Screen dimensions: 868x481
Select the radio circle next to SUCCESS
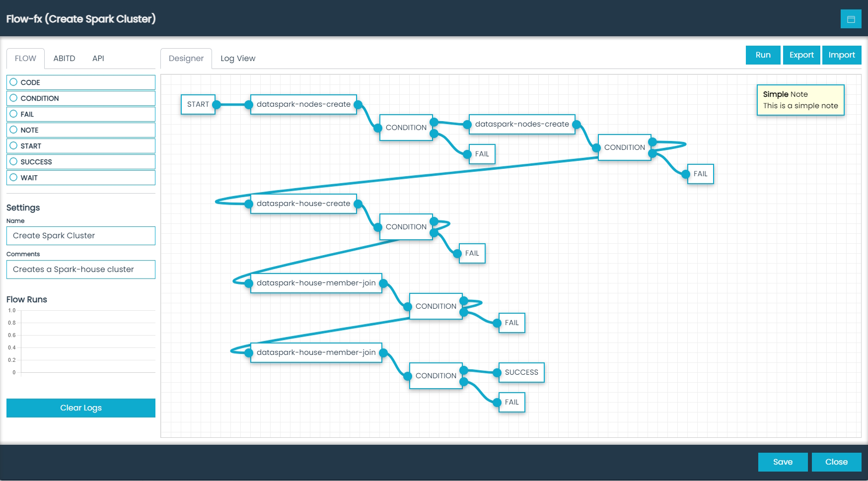coord(13,161)
